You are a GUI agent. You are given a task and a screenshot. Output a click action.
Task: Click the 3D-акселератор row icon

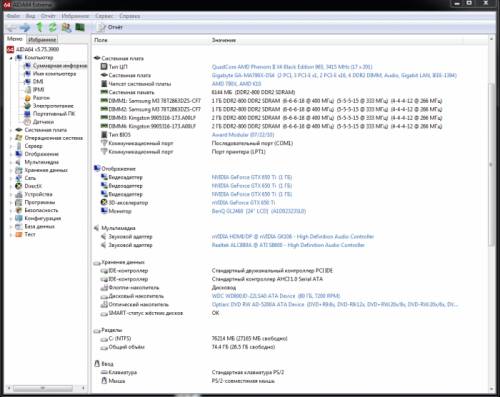(x=104, y=202)
